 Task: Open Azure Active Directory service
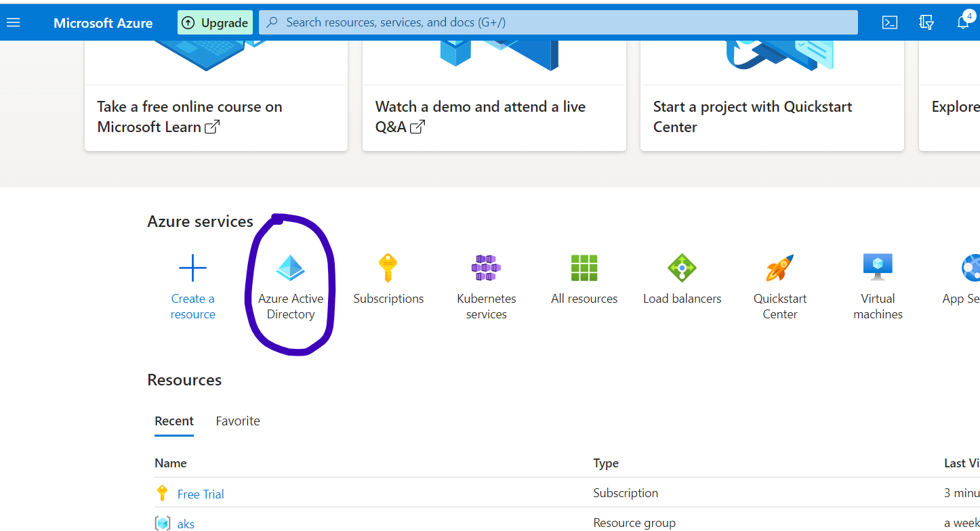click(291, 268)
